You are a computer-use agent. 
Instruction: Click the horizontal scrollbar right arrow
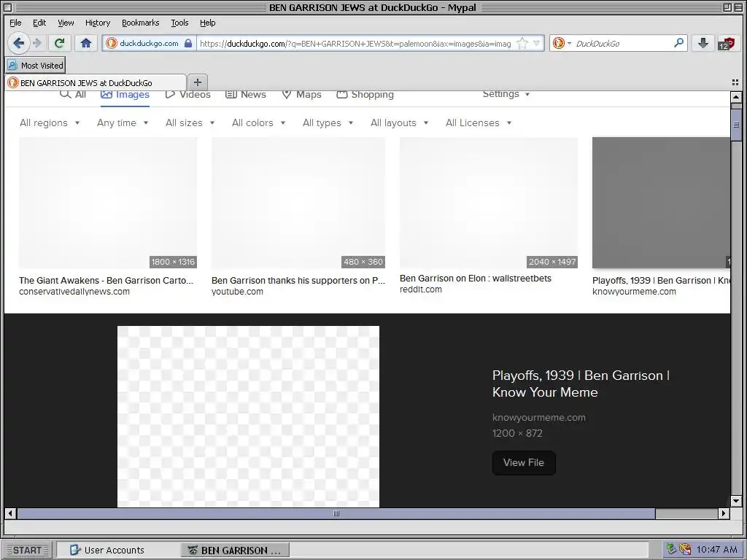pos(724,513)
